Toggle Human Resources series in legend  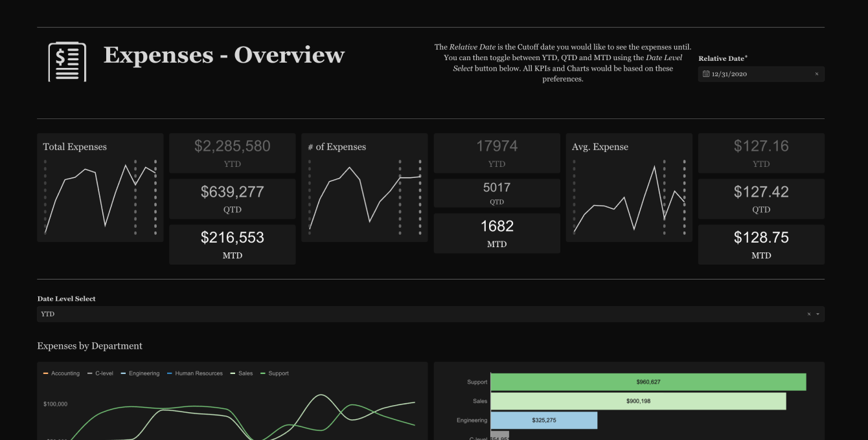pos(194,373)
